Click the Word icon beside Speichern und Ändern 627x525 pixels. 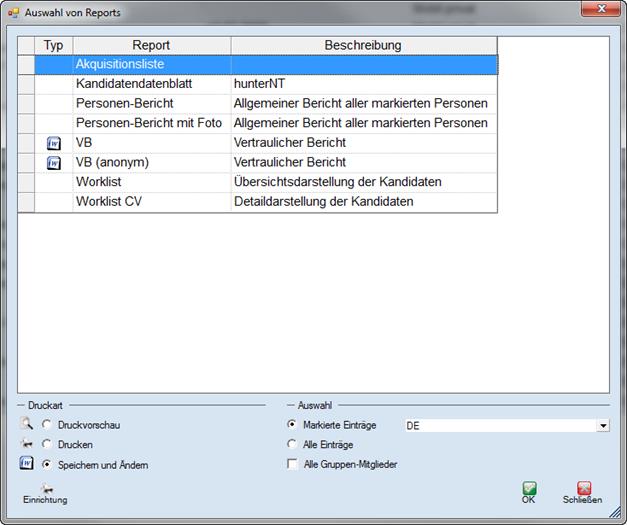coord(26,464)
